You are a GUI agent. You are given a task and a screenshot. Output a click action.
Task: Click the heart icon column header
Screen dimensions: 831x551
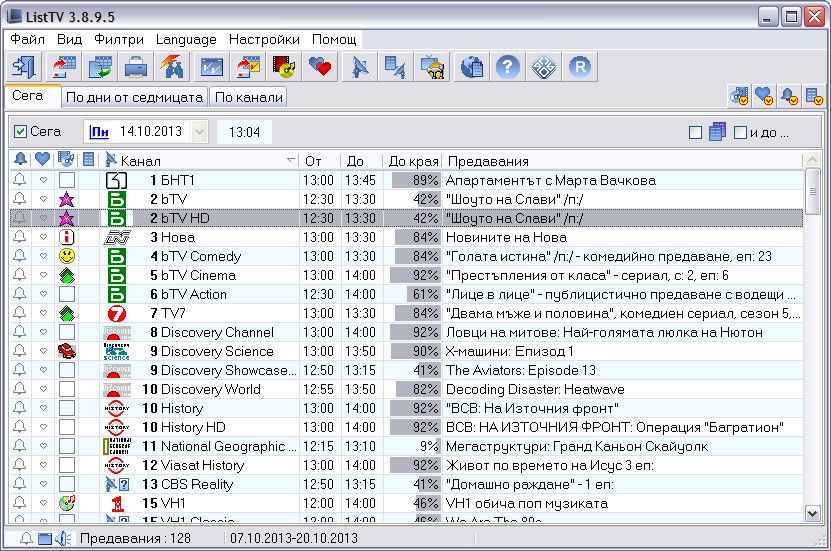pyautogui.click(x=42, y=159)
